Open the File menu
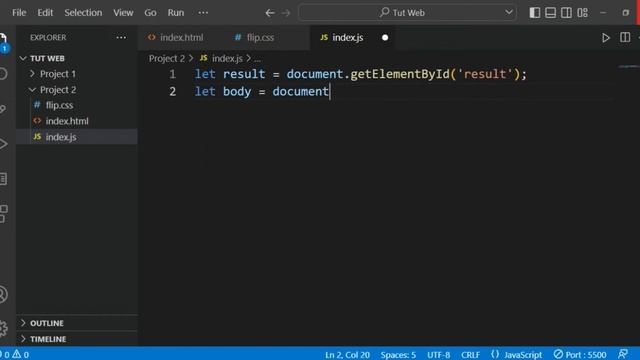Viewport: 640px width, 360px height. (x=19, y=13)
